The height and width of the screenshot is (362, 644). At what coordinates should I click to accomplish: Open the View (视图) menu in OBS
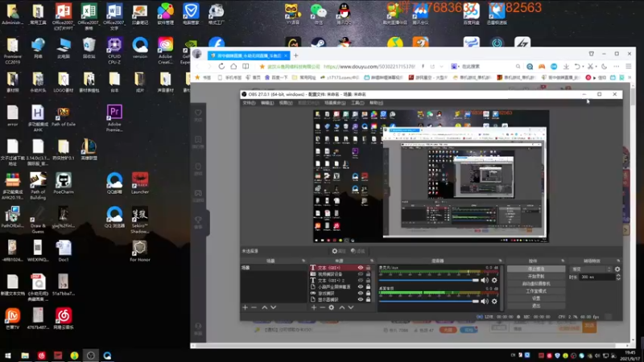(x=286, y=103)
